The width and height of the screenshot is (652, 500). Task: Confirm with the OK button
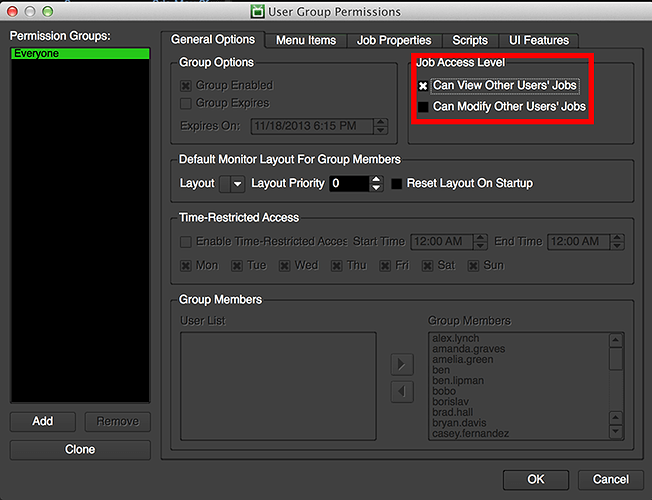point(536,479)
